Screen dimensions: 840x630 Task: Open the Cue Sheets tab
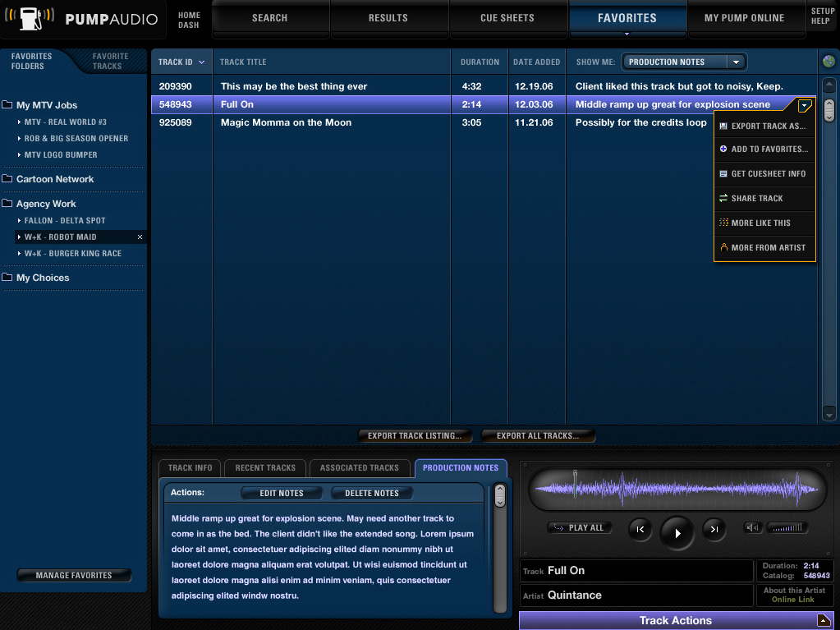507,18
